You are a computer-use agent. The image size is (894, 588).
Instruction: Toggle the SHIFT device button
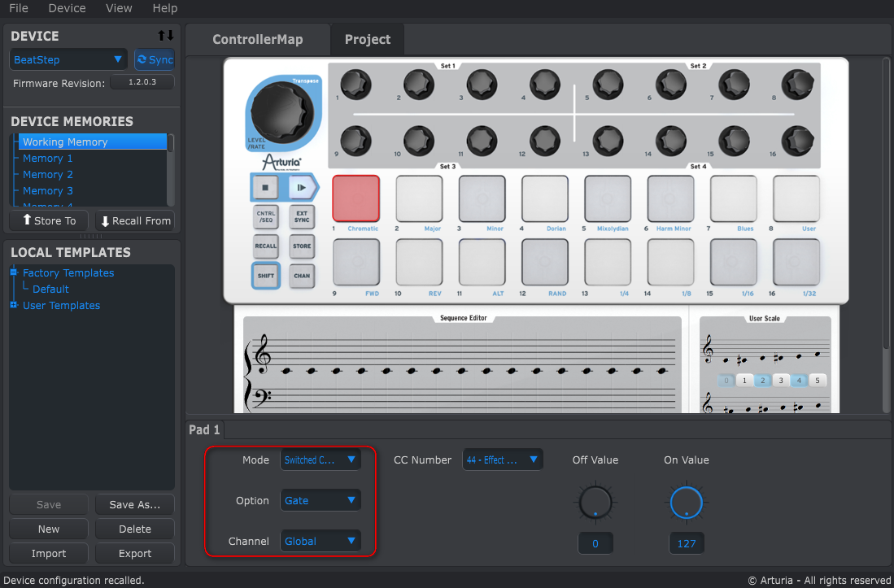coord(266,276)
